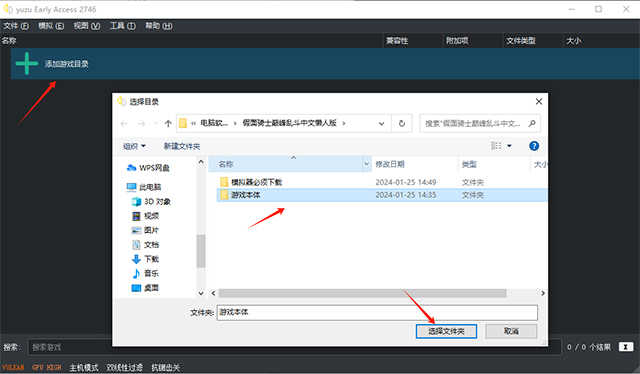Image resolution: width=640 pixels, height=374 pixels.
Task: Click the 取消 button
Action: coord(511,331)
